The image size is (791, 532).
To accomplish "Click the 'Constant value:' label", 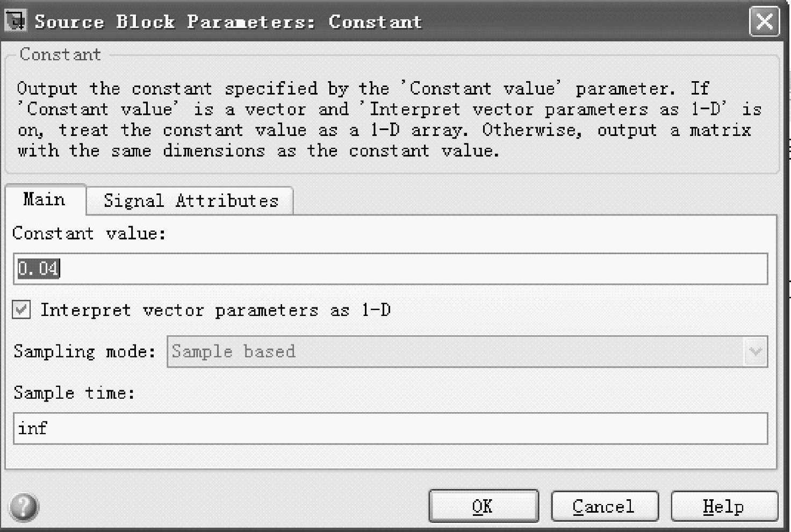I will tap(89, 234).
